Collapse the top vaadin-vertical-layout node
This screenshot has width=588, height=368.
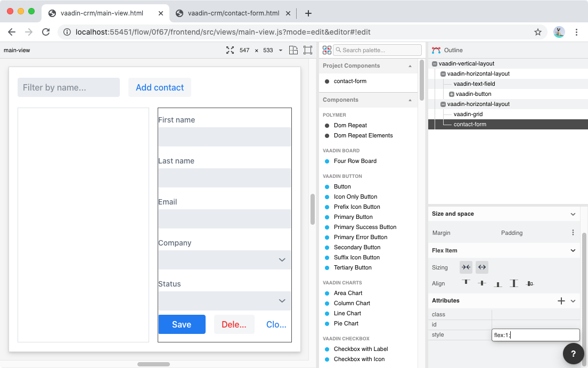tap(435, 64)
